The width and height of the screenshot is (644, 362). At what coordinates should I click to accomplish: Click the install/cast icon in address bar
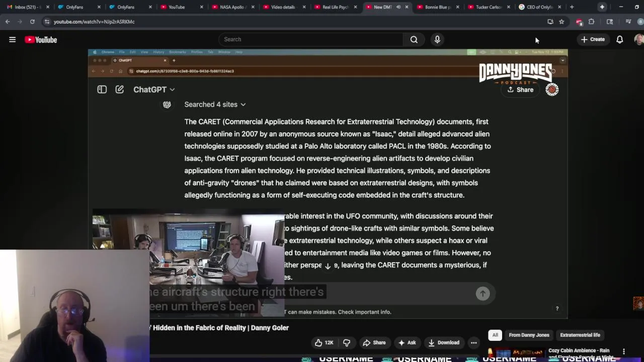click(x=550, y=22)
